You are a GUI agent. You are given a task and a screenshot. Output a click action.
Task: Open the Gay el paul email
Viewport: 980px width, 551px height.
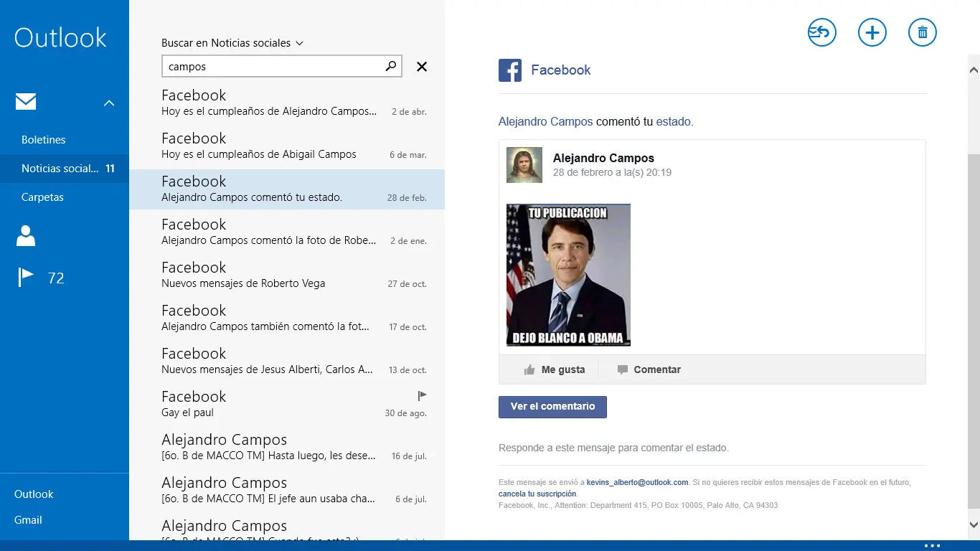[x=287, y=404]
